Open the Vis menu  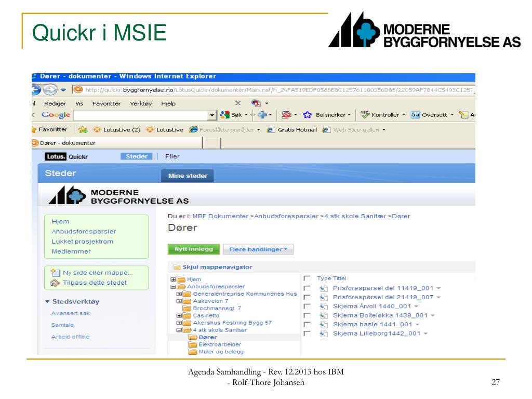point(79,103)
